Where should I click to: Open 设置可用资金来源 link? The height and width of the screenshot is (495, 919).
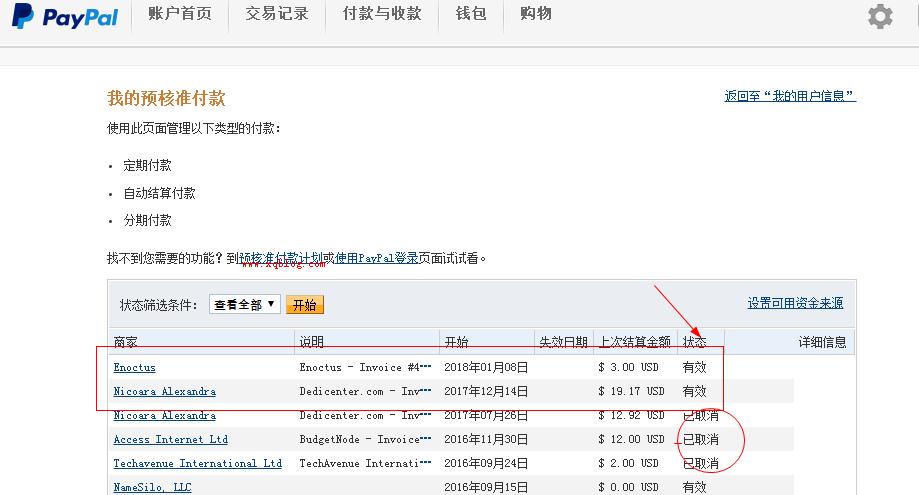click(x=795, y=303)
